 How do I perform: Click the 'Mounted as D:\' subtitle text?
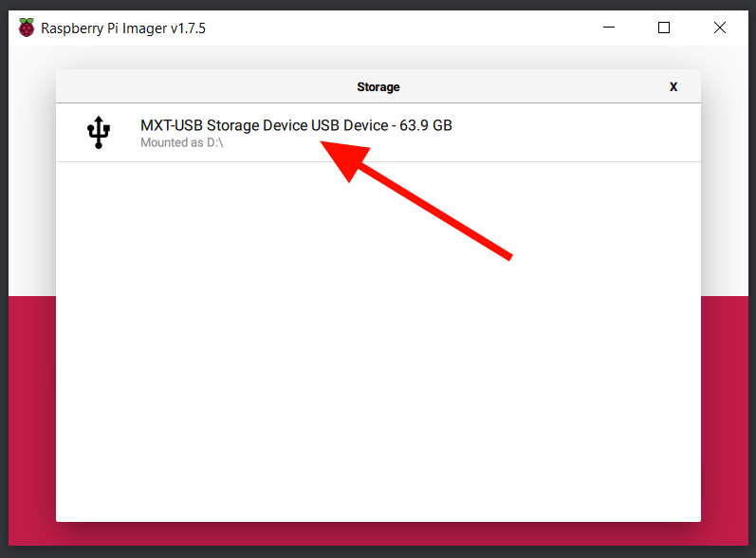coord(182,142)
